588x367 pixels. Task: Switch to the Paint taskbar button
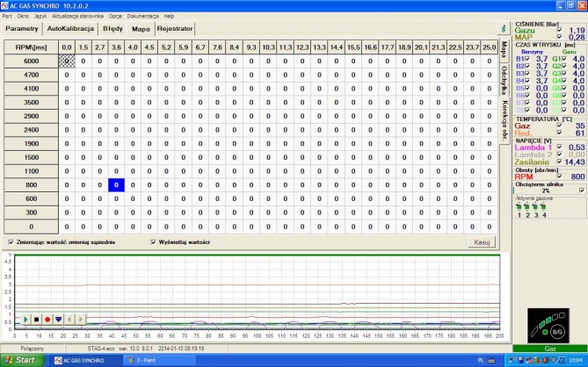pyautogui.click(x=160, y=360)
